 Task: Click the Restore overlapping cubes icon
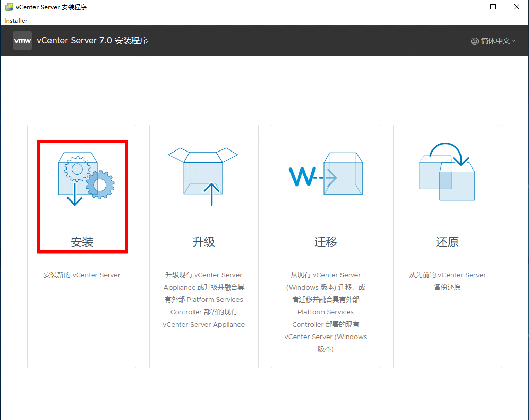tap(447, 172)
